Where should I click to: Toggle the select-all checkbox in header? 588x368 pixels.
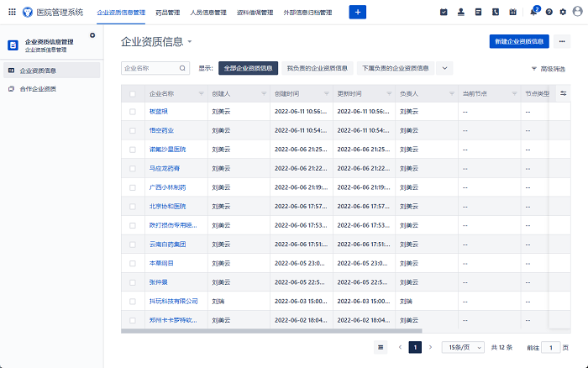(x=133, y=94)
